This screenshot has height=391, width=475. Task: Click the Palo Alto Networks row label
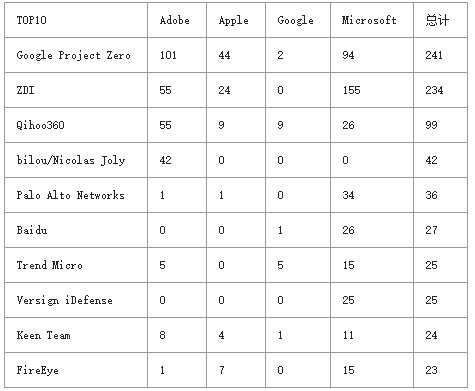tap(70, 195)
